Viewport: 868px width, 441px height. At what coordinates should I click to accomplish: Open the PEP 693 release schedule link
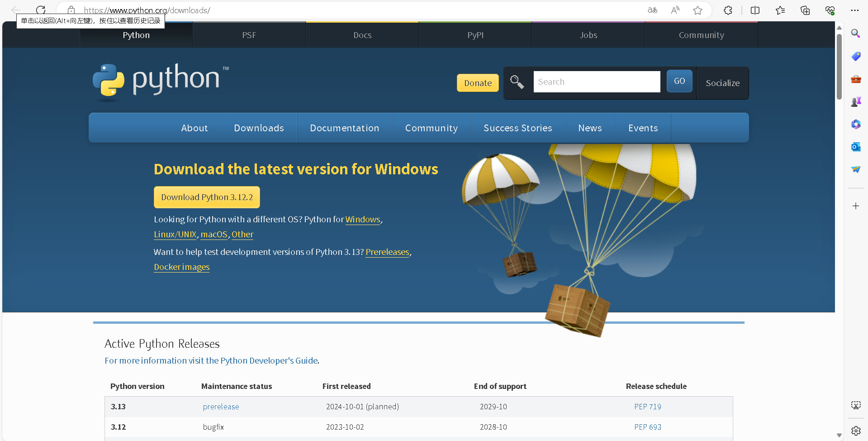[x=648, y=427]
